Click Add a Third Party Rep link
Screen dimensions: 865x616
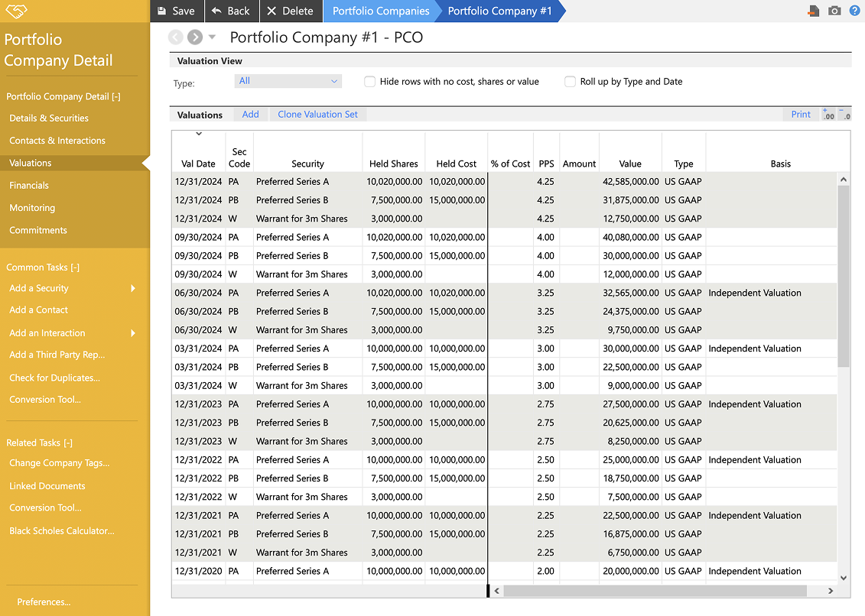pos(57,355)
